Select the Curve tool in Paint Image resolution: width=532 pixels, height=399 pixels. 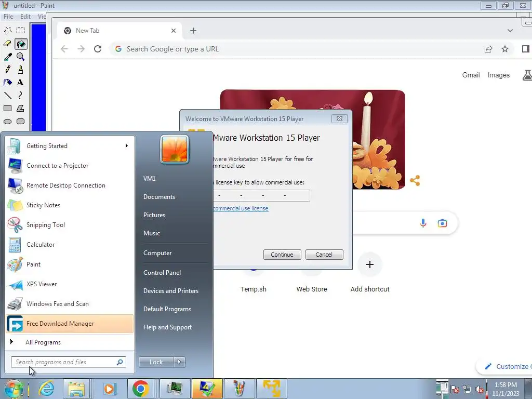pos(20,96)
